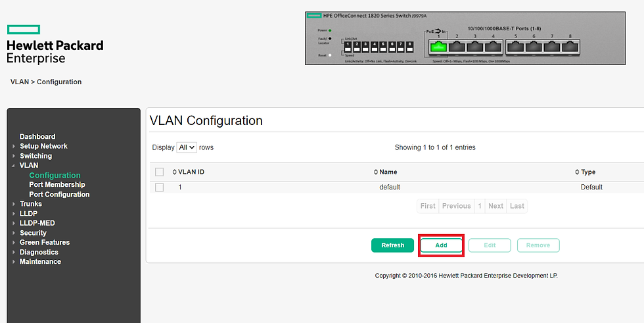The image size is (644, 323).
Task: Click the Refresh button
Action: point(393,245)
